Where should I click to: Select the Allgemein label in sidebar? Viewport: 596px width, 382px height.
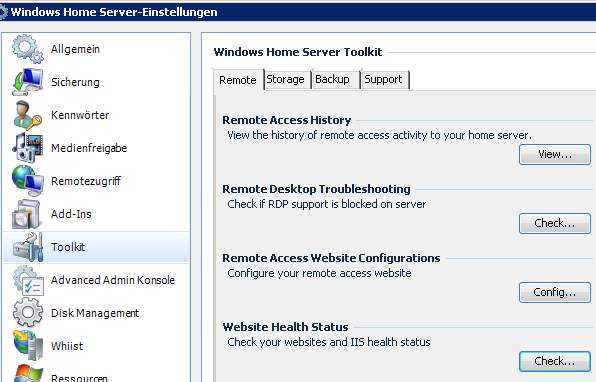[75, 49]
